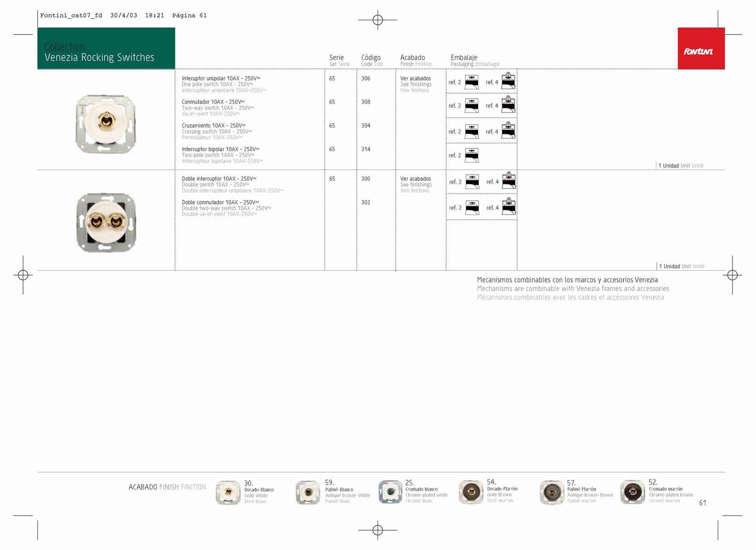The width and height of the screenshot is (756, 550).
Task: Select finish 25 Cromado blanco swatch image
Action: (x=390, y=492)
